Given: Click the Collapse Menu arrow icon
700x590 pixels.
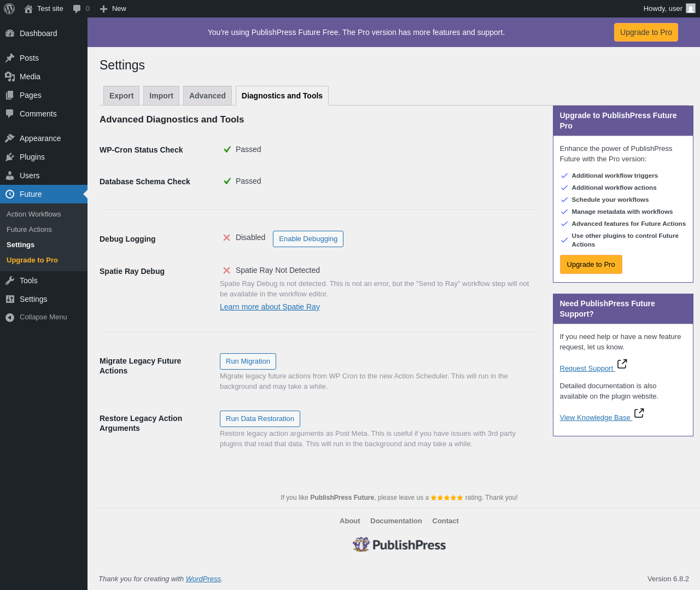Looking at the screenshot, I should click(x=10, y=317).
